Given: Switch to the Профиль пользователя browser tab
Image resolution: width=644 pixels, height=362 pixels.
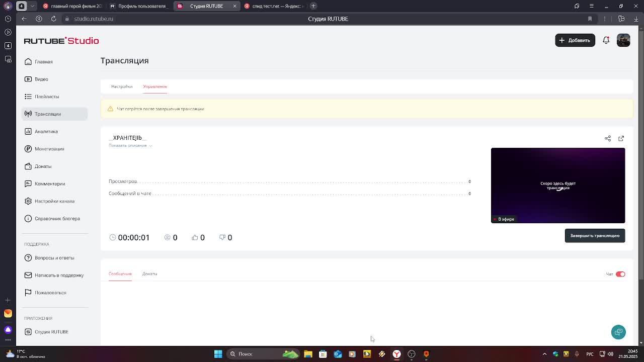Looking at the screenshot, I should coord(138,6).
